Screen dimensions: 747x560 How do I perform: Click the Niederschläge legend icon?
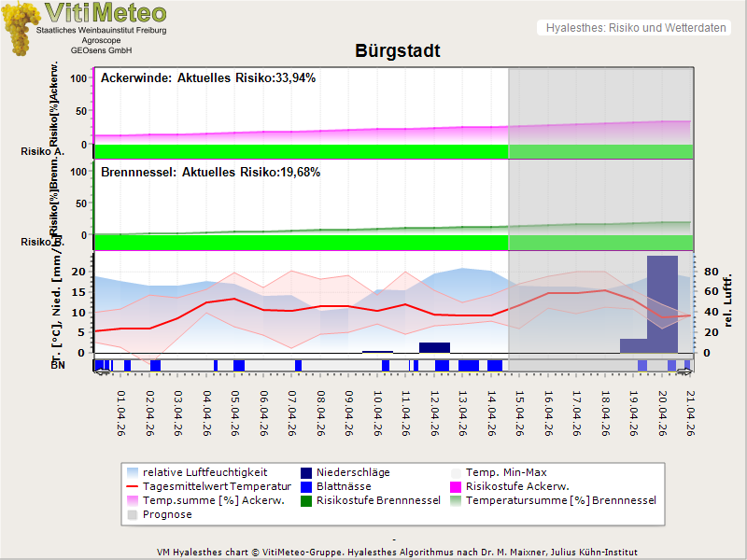coord(306,473)
